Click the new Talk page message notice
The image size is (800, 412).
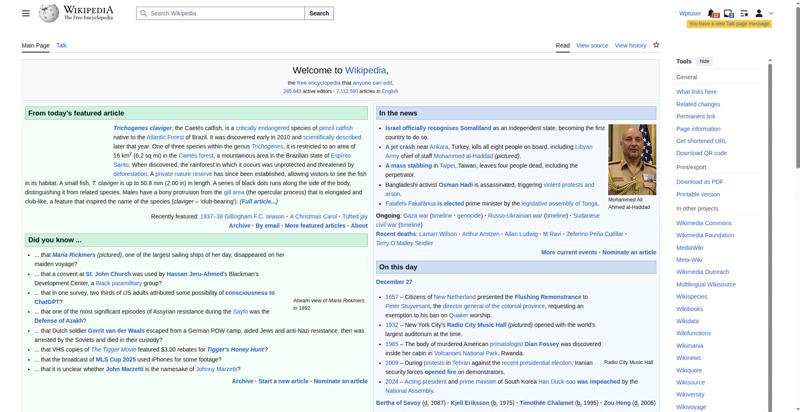[728, 23]
